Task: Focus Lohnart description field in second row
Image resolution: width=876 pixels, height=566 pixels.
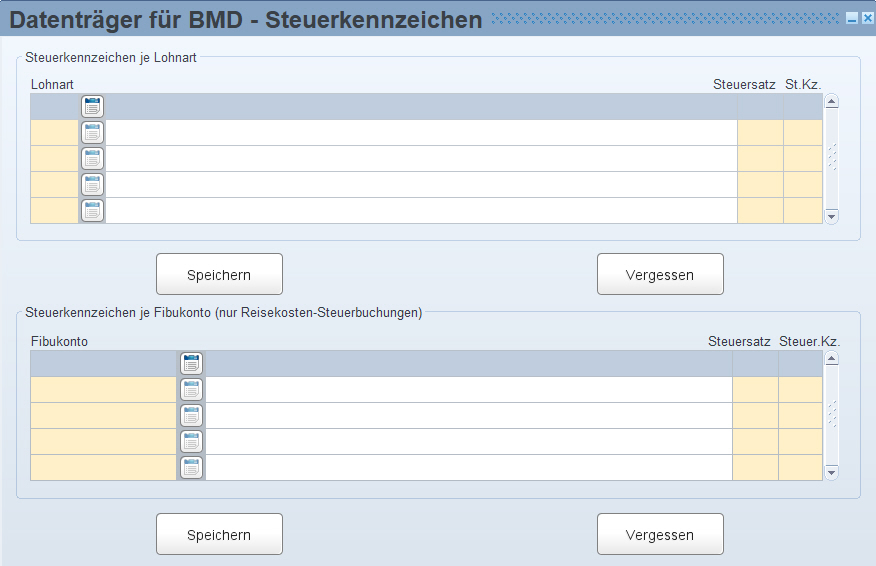Action: click(x=421, y=133)
